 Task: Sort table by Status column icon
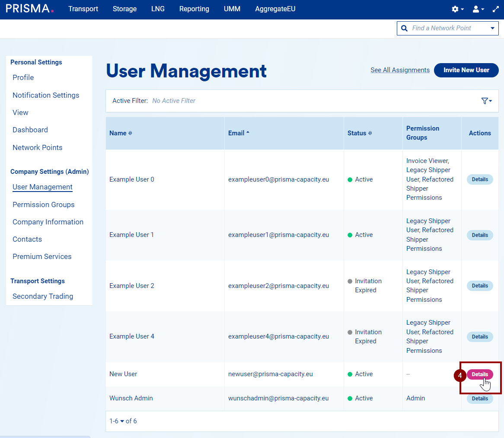point(370,133)
